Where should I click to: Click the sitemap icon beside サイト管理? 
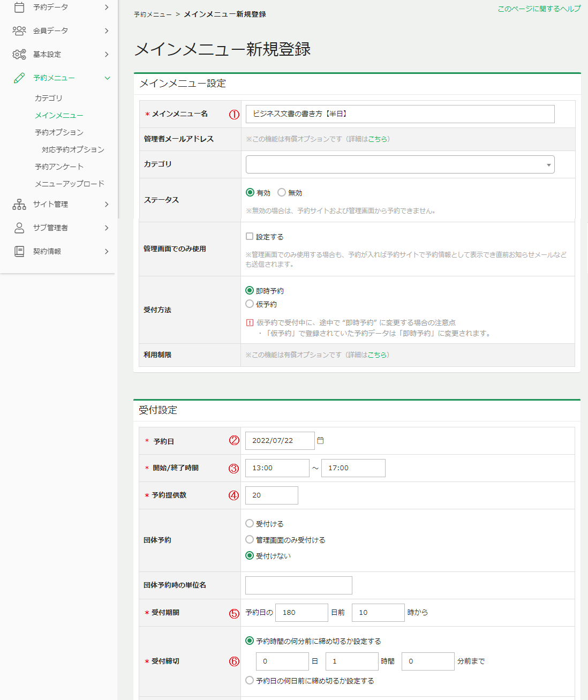(x=19, y=204)
